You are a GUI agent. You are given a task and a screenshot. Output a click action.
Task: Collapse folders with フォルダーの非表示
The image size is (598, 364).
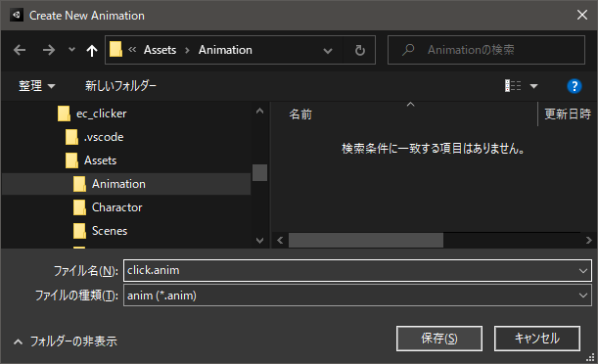coord(66,341)
